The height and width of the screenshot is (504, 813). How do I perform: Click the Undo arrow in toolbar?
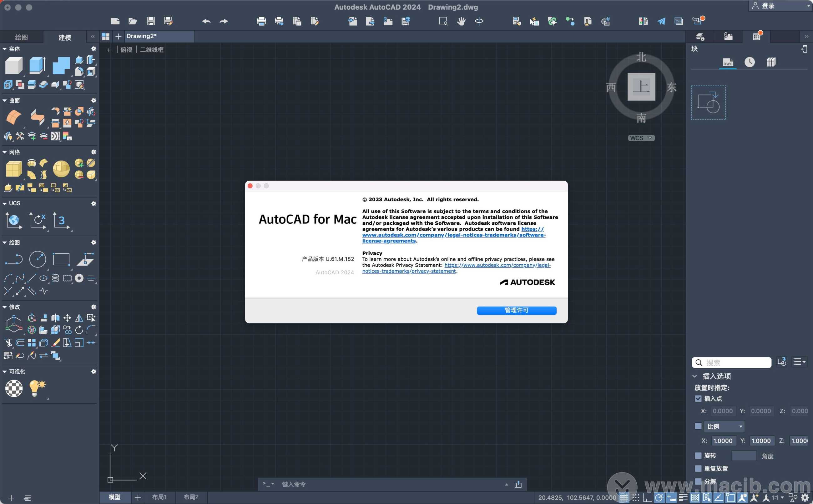point(206,21)
